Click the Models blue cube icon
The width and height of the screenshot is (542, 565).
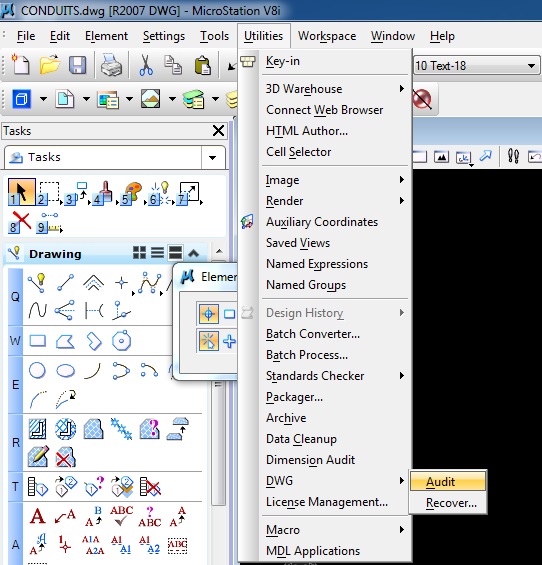[22, 99]
